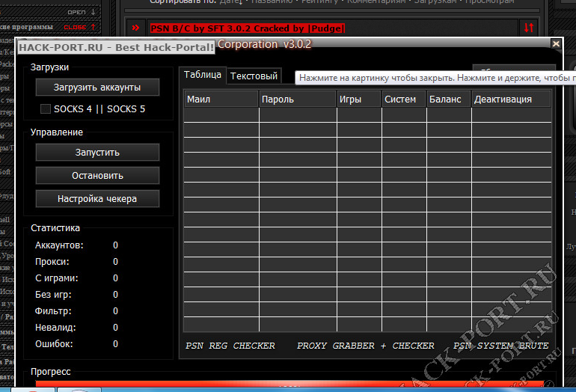Open the PSN B/C by SFT title link
Image resolution: width=576 pixels, height=392 pixels.
[247, 28]
